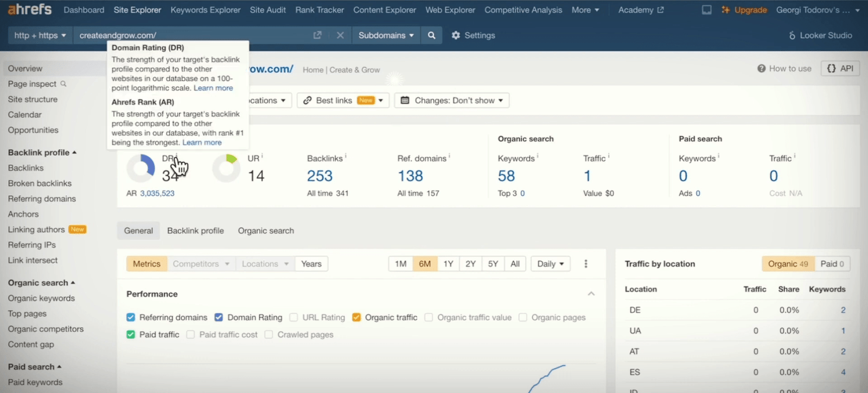Viewport: 868px width, 393px height.
Task: Click the Learn more link for Ahrefs Rank
Action: pyautogui.click(x=202, y=143)
